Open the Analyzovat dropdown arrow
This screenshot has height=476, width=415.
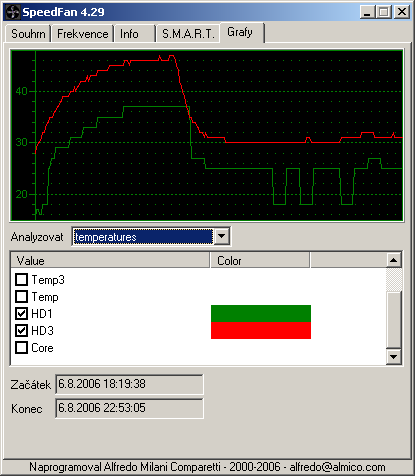click(222, 237)
